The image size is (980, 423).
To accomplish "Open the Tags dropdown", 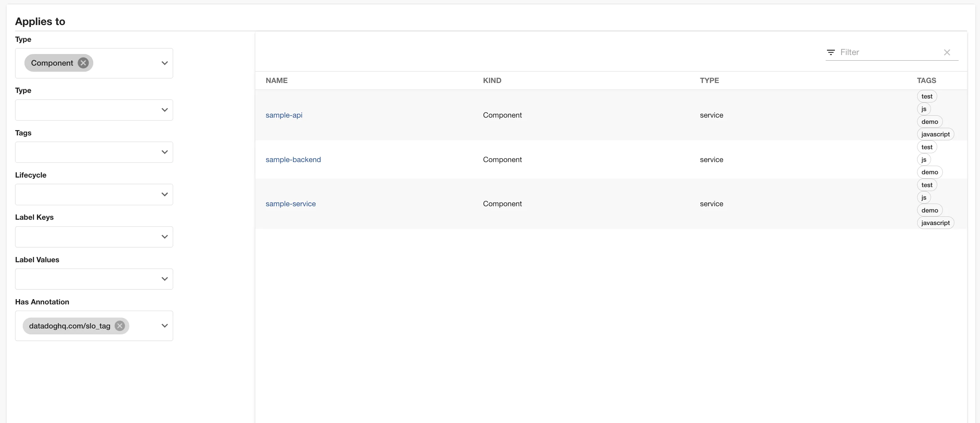I will click(164, 152).
